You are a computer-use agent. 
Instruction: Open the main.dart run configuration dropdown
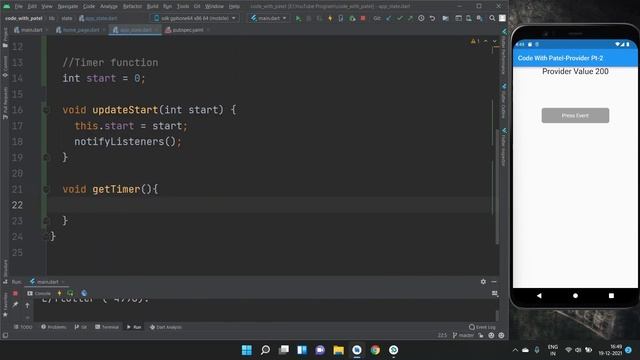tap(269, 18)
